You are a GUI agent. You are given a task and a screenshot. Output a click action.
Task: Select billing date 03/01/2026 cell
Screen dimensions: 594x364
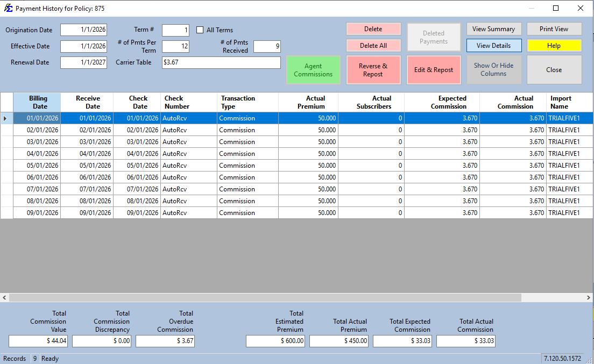click(x=37, y=142)
